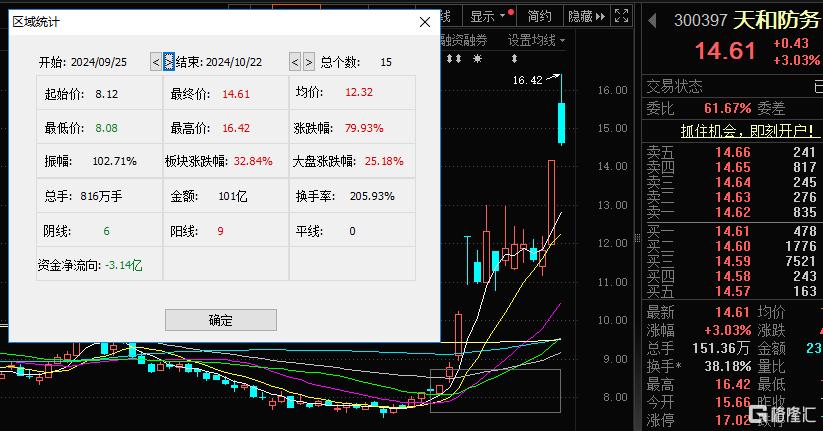Click the 大盘涨跌幅 value 25.18%

[384, 161]
